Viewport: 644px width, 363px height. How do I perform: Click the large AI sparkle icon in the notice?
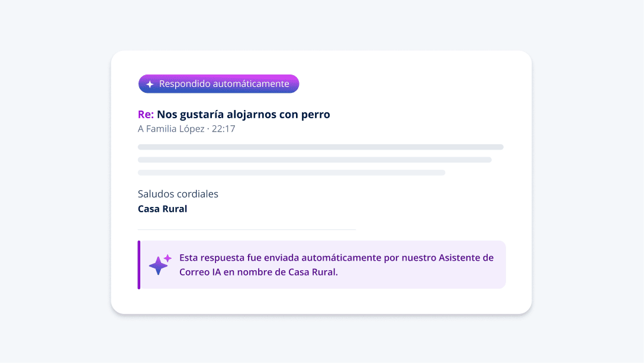point(158,266)
